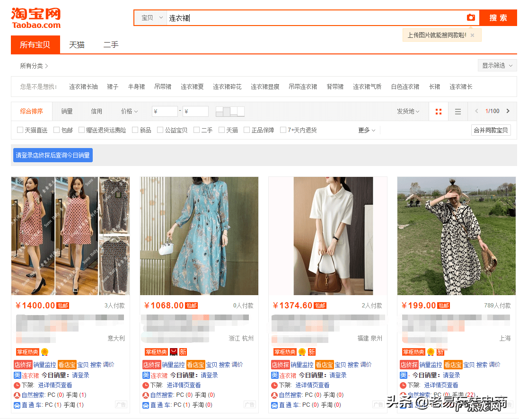Open image search via the camera icon
Screen dimensions: 519x420
point(471,17)
